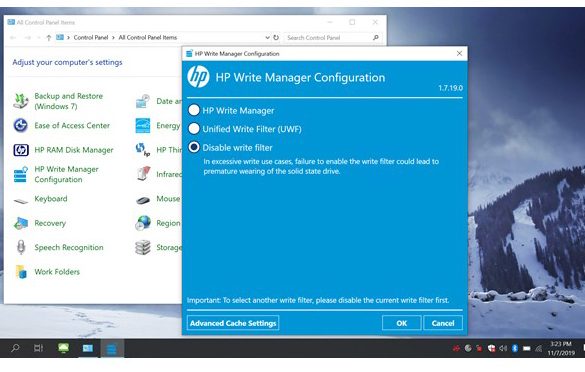The image size is (585, 372).
Task: Open the Keyboard settings icon
Action: [21, 201]
